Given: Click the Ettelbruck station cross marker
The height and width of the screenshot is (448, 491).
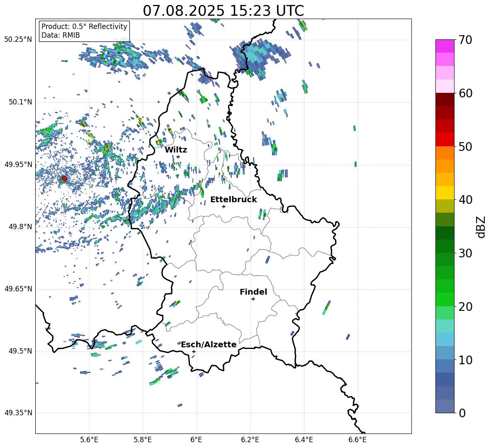Looking at the screenshot, I should point(224,206).
